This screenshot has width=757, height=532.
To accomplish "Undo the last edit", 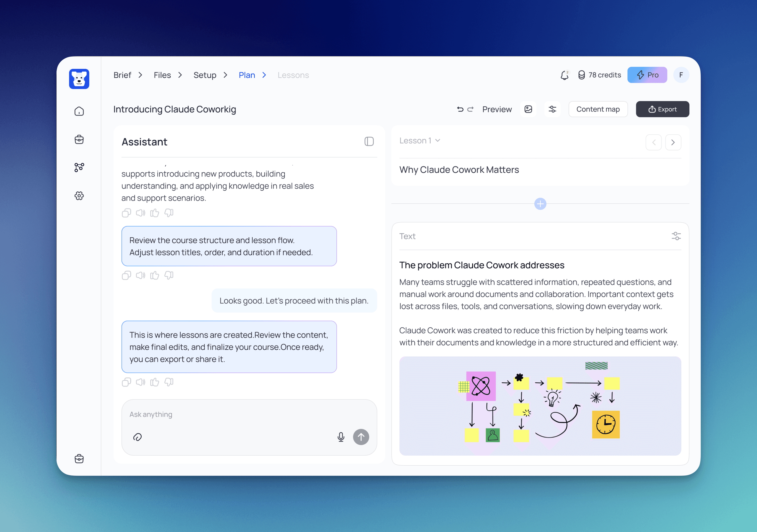I will point(460,109).
